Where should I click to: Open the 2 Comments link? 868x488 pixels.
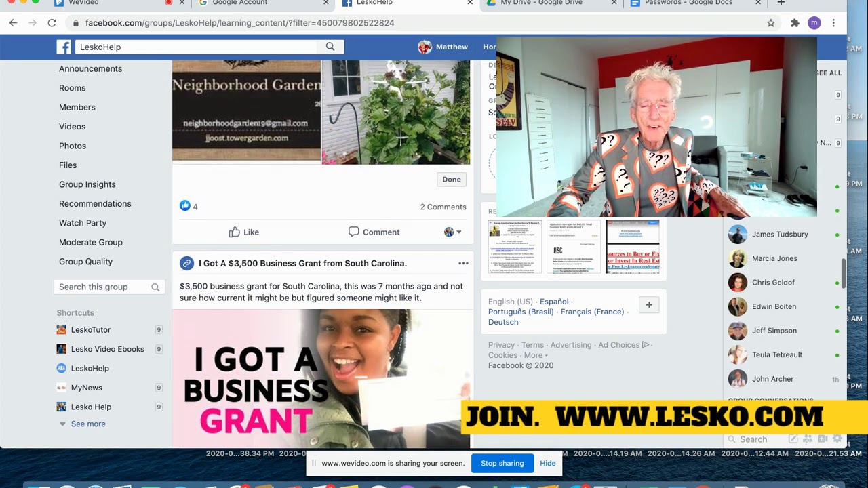pos(443,207)
